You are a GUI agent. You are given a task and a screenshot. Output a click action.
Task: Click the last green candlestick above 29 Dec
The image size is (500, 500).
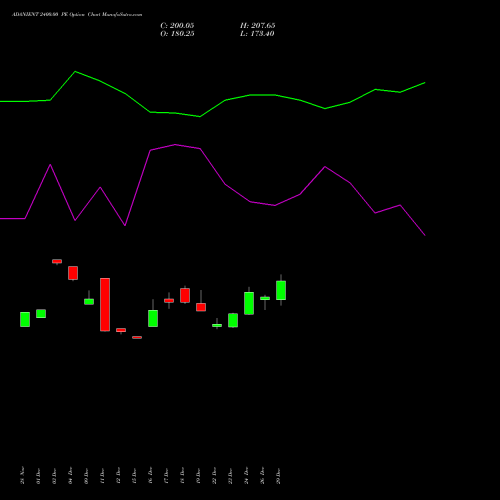281,290
